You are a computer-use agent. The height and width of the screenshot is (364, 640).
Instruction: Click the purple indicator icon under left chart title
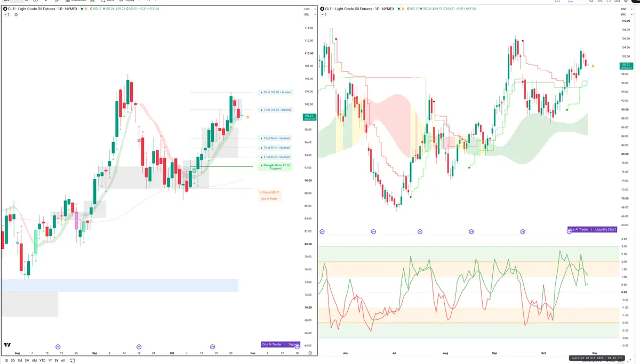(x=16, y=14)
